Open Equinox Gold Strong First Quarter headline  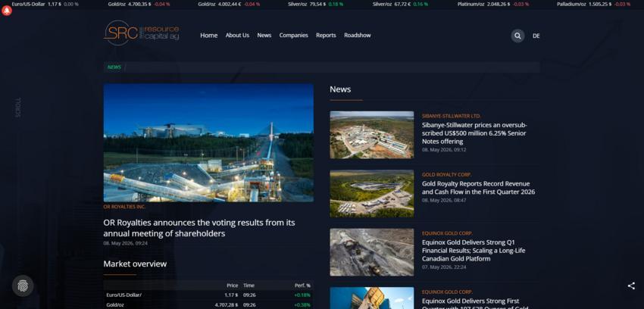[475, 305]
